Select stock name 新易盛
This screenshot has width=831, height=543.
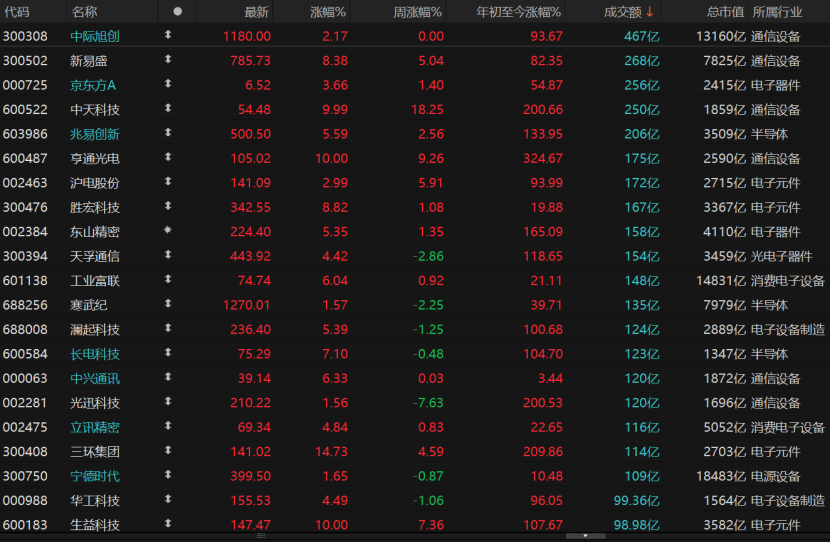tap(89, 61)
